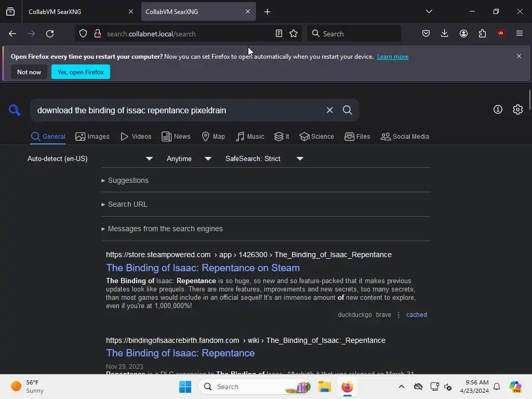Go back to the previous page

[x=12, y=34]
